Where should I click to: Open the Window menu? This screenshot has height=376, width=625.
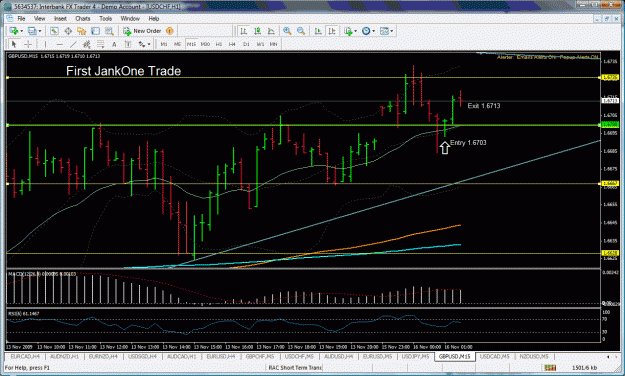click(130, 18)
